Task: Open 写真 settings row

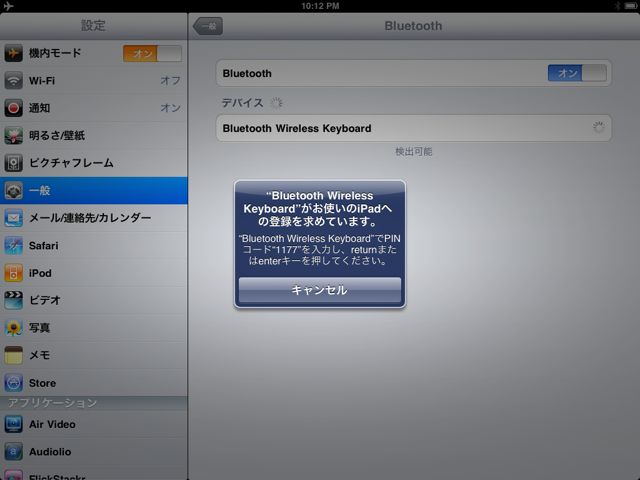Action: coord(93,328)
